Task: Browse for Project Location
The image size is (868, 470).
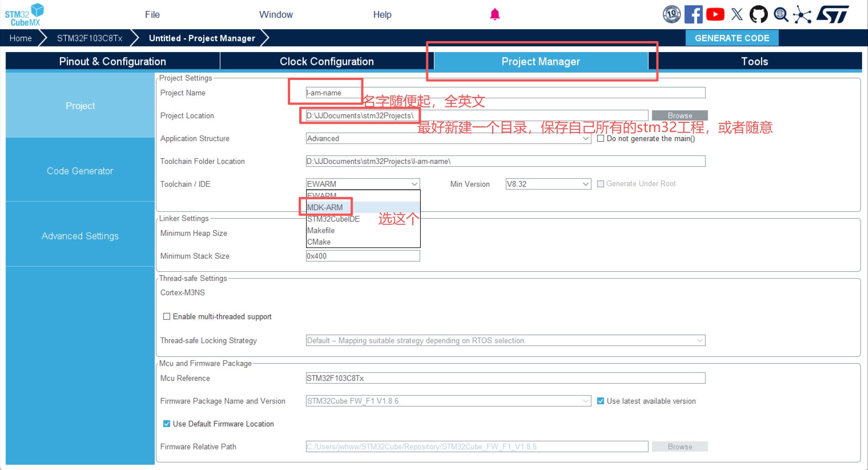Action: coord(680,116)
